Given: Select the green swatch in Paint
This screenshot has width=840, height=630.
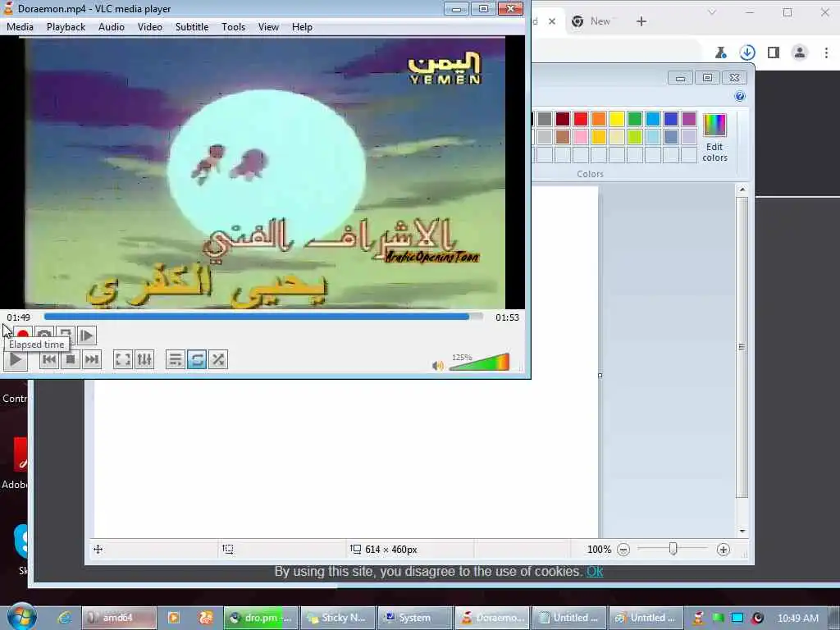Looking at the screenshot, I should pyautogui.click(x=635, y=118).
